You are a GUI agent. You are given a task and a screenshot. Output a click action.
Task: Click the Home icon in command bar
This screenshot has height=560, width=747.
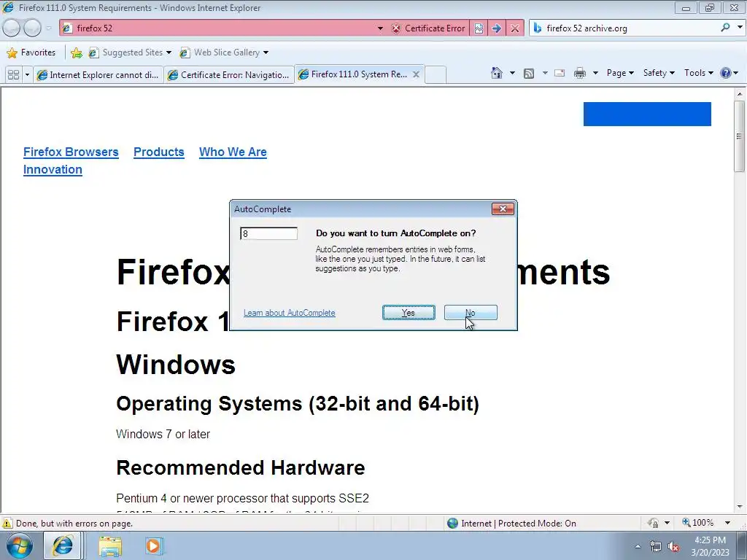(496, 73)
